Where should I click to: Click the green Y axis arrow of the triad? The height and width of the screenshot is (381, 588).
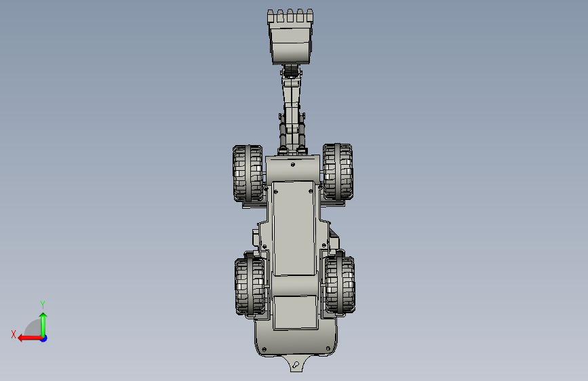click(x=43, y=324)
